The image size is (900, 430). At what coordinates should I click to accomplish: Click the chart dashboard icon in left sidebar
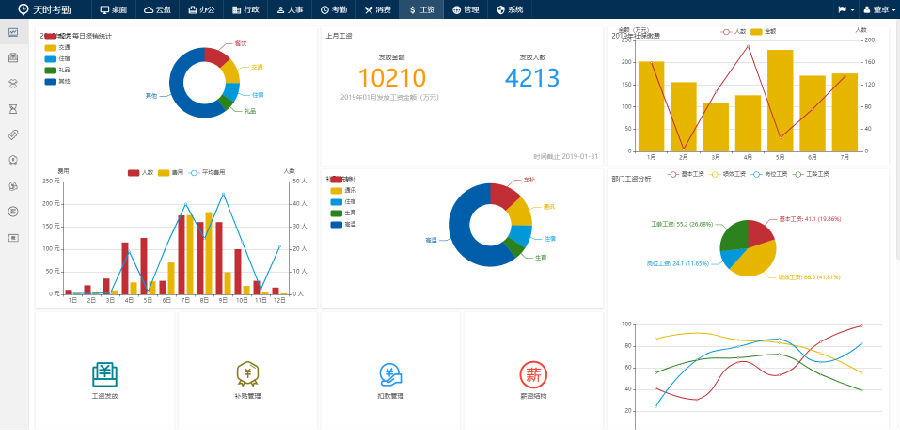coord(13,32)
